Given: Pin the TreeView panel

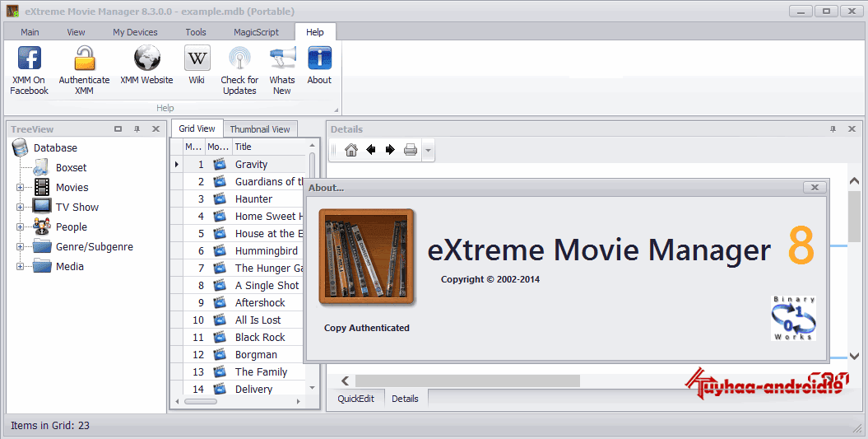Looking at the screenshot, I should (x=137, y=128).
